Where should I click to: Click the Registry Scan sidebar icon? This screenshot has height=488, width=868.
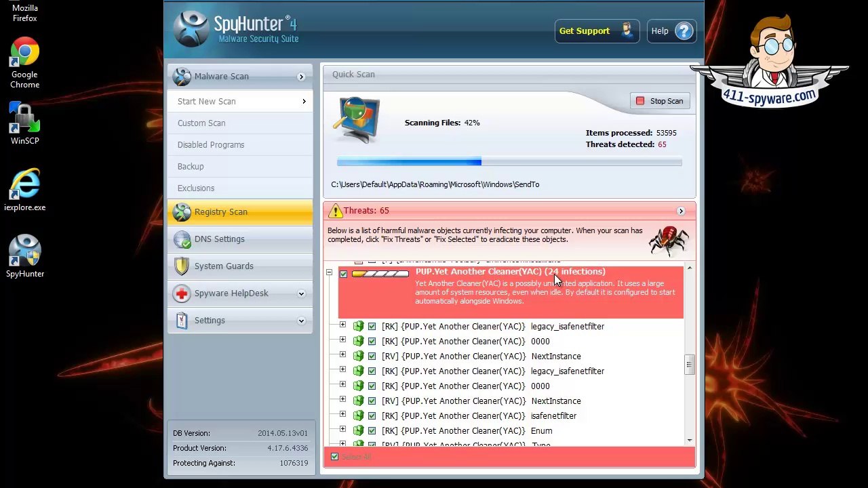tap(182, 212)
